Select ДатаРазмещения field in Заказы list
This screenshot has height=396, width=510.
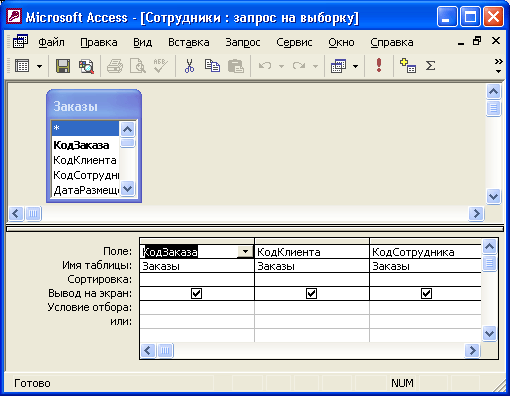click(x=85, y=190)
